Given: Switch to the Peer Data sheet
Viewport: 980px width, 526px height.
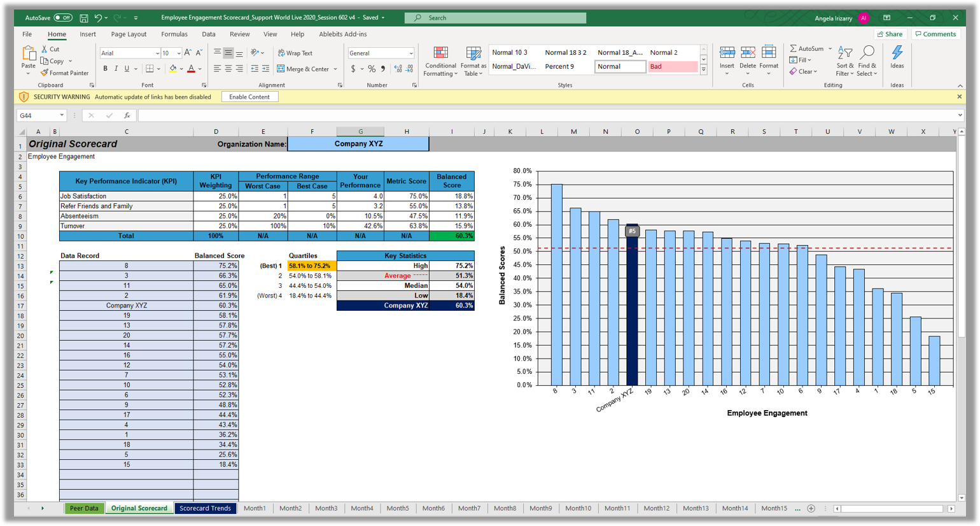Looking at the screenshot, I should (x=84, y=508).
